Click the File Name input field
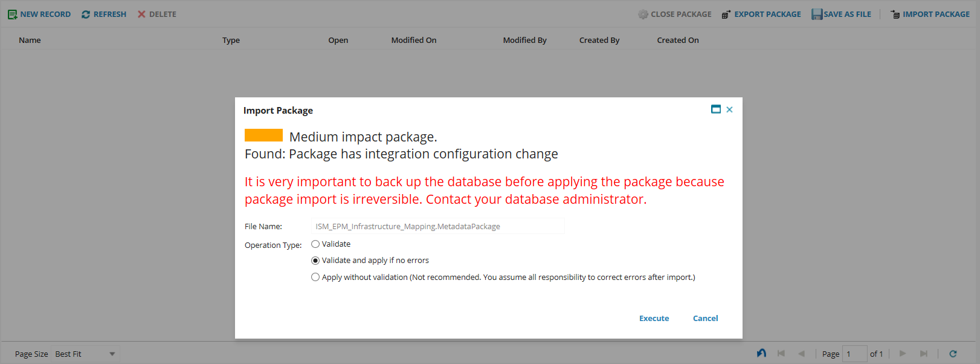 (x=437, y=227)
